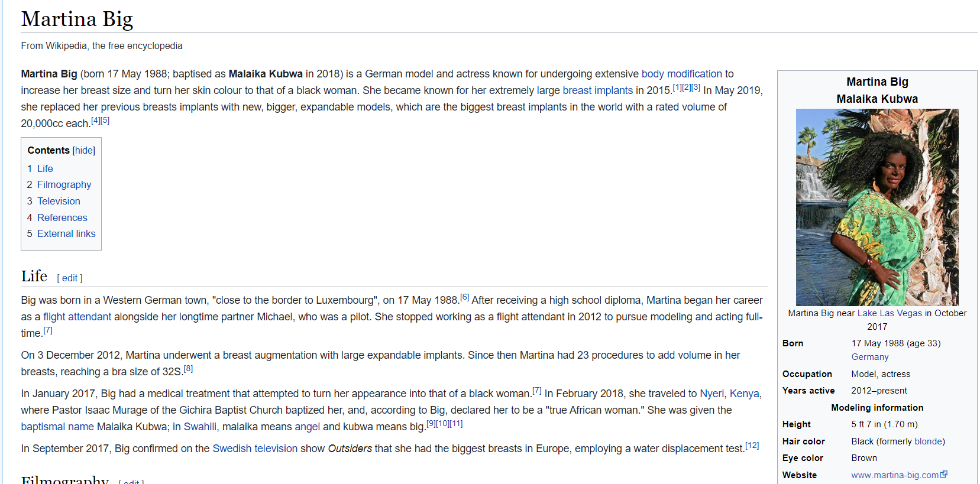Open Lake Las Vegas link in caption
Image resolution: width=980 pixels, height=484 pixels.
890,313
